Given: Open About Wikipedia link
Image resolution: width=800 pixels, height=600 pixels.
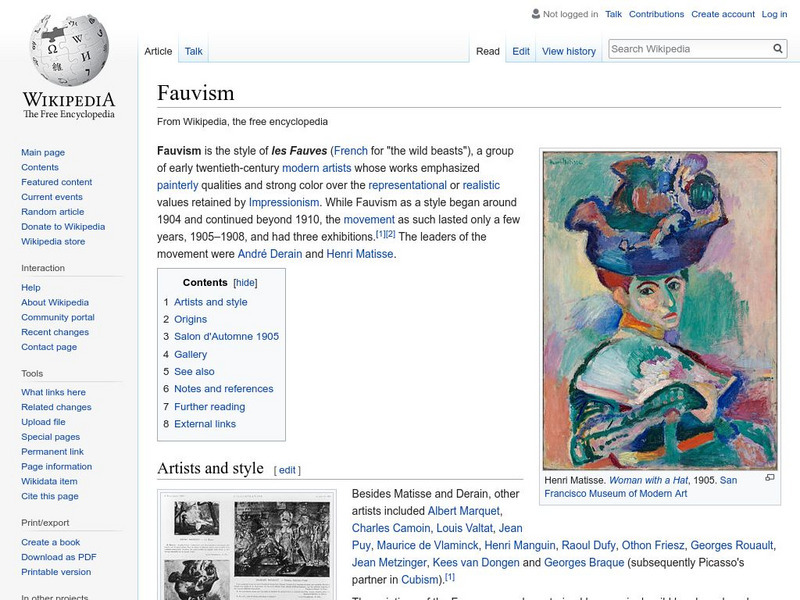Looking at the screenshot, I should [55, 302].
